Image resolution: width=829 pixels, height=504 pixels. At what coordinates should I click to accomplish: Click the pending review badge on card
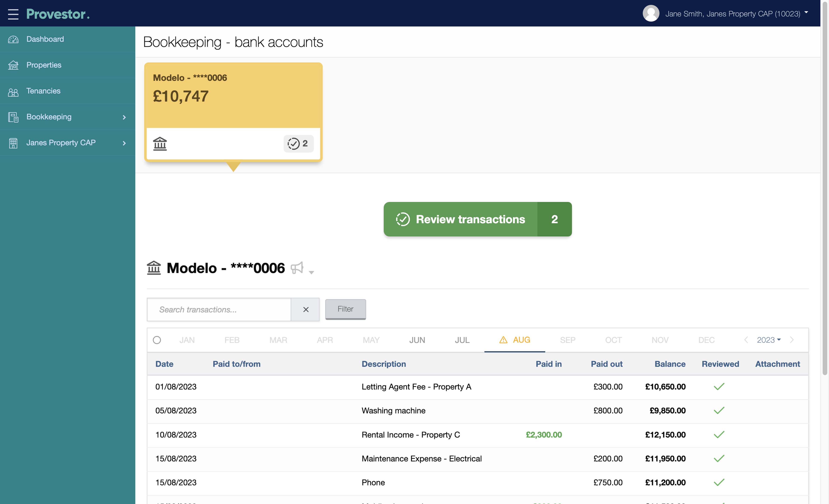(x=298, y=143)
